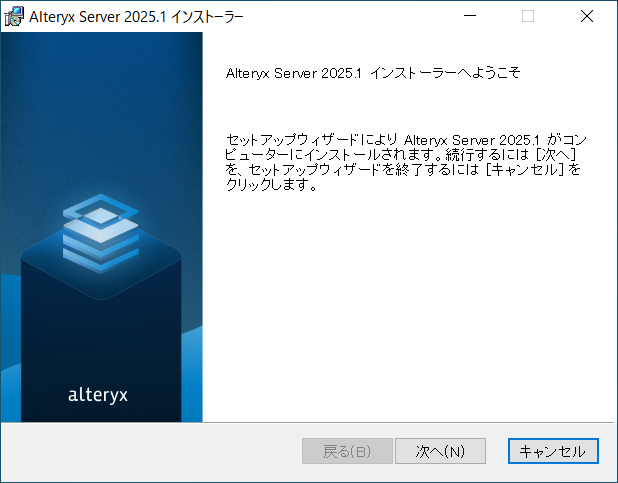Click the disabled 戻る(B) button

pyautogui.click(x=347, y=451)
